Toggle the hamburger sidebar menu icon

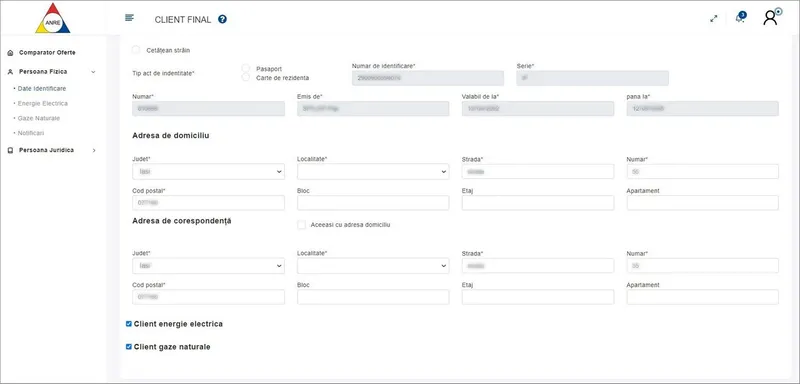(130, 18)
